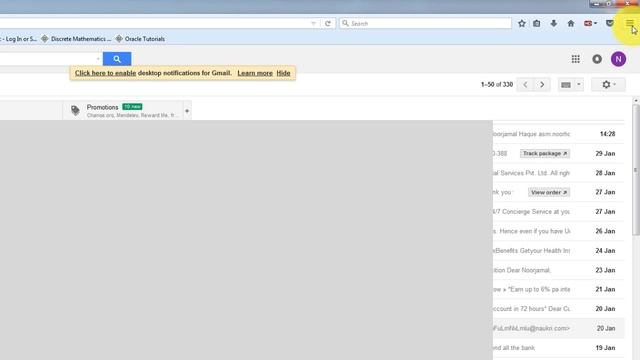The width and height of the screenshot is (640, 360).
Task: Bookmark this page with the star icon
Action: (522, 24)
